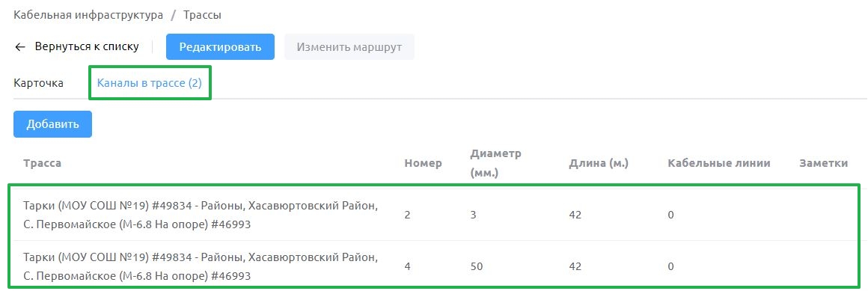Image resolution: width=868 pixels, height=291 pixels.
Task: Click the 'Добавить' button
Action: tap(52, 124)
